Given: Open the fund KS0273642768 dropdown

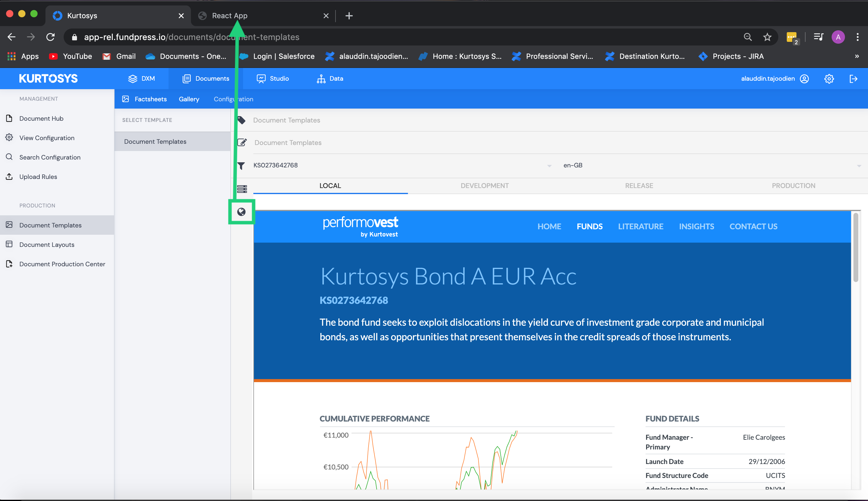Looking at the screenshot, I should click(x=402, y=166).
